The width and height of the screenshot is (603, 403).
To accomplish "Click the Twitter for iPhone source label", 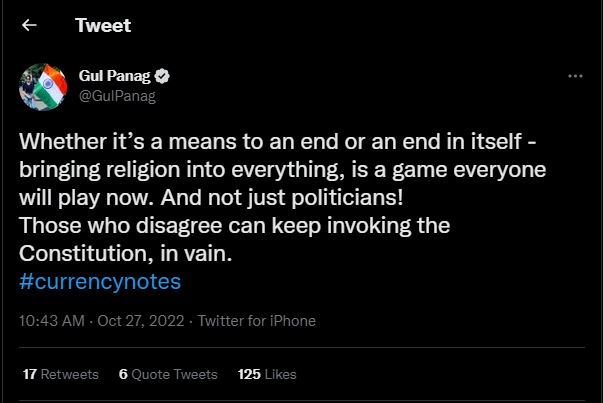I will pos(257,321).
